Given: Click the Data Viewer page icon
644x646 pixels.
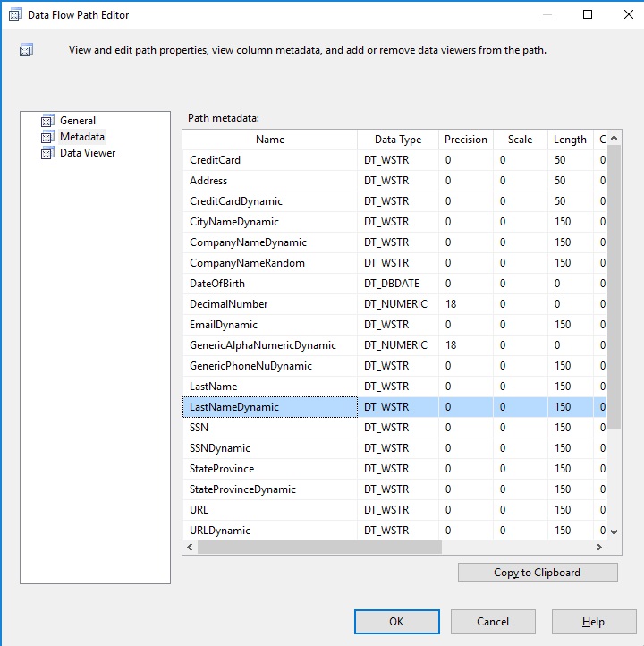Looking at the screenshot, I should point(47,153).
